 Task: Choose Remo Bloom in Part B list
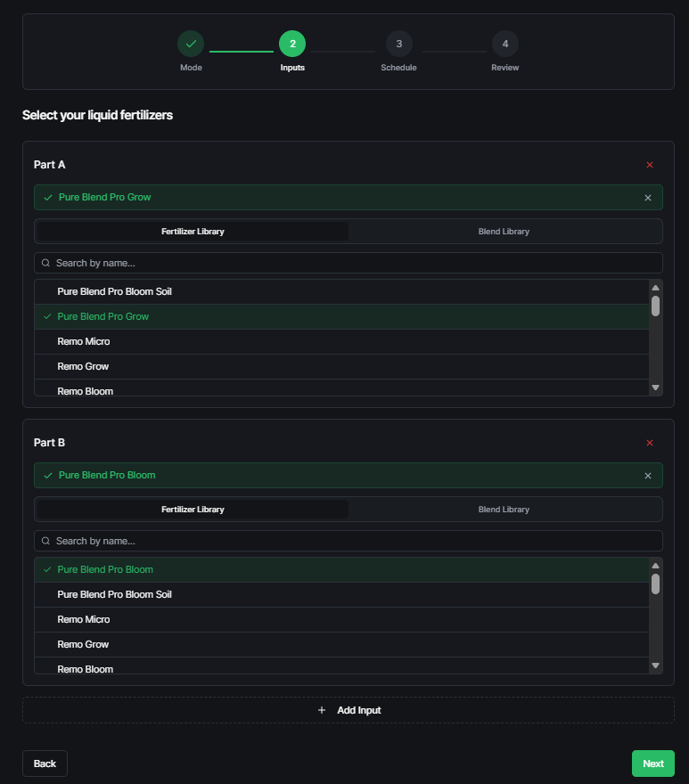(x=341, y=666)
